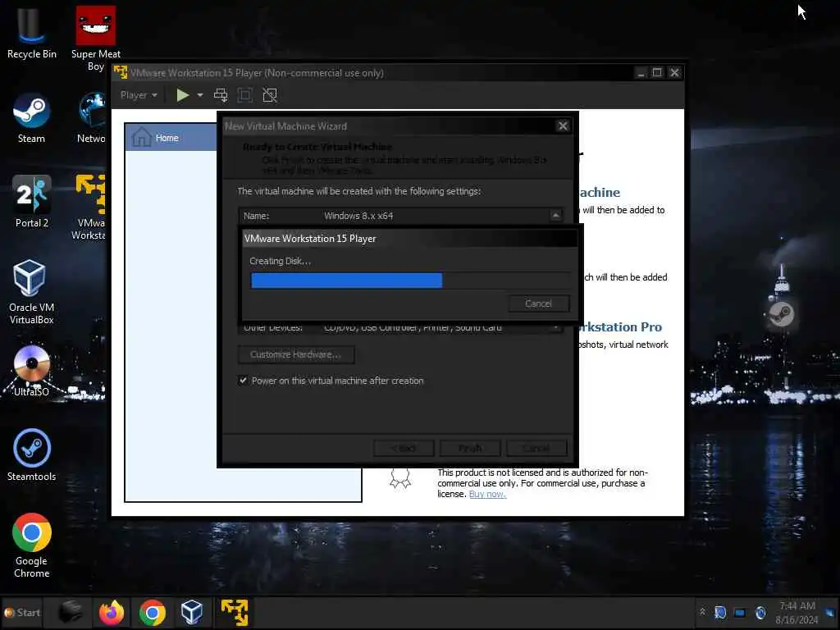
Task: Select the Network desktop icon
Action: 92,118
